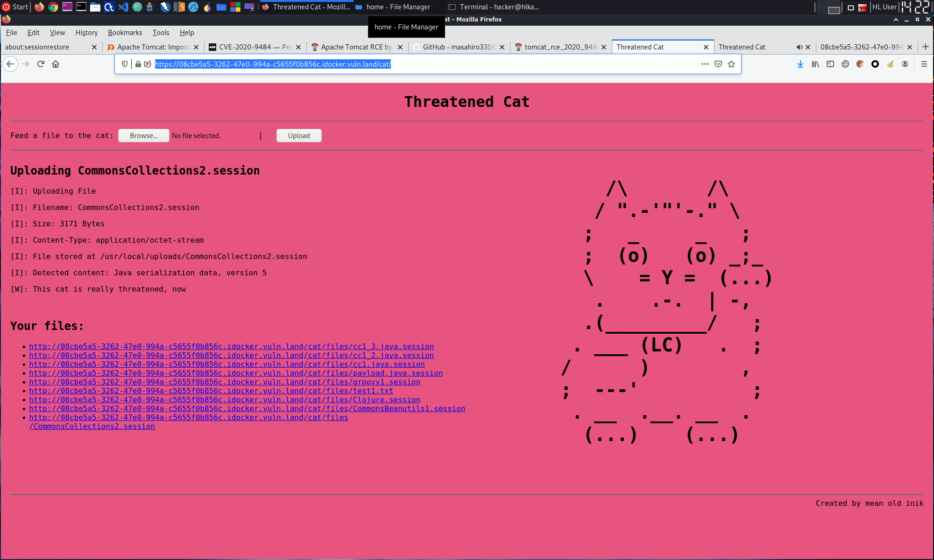934x560 pixels.
Task: Open cc1_3.java.session file link
Action: point(231,346)
